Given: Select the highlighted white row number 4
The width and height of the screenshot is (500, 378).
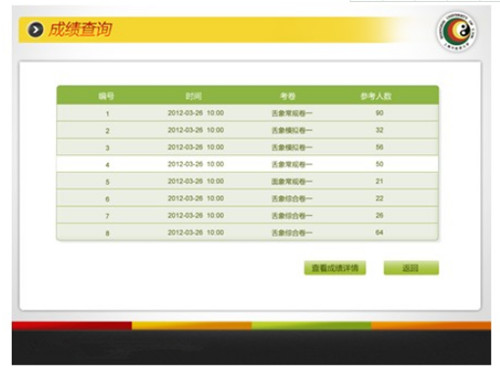Looking at the screenshot, I should [x=247, y=164].
